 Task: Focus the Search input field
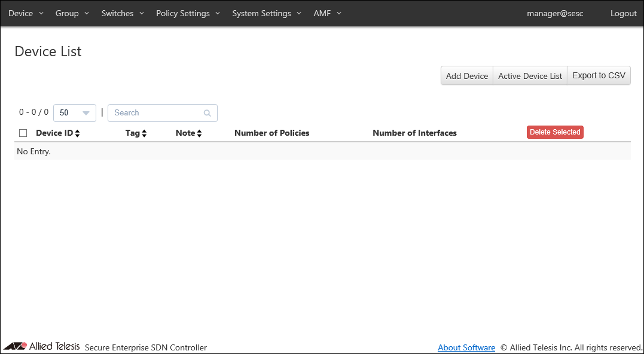[162, 113]
